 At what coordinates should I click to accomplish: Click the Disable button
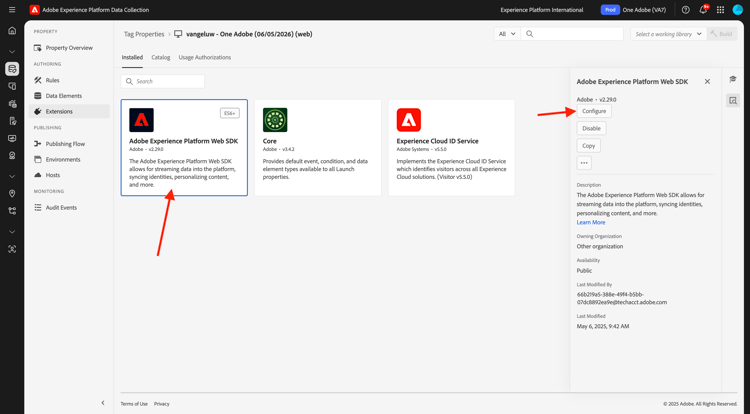[x=592, y=128]
